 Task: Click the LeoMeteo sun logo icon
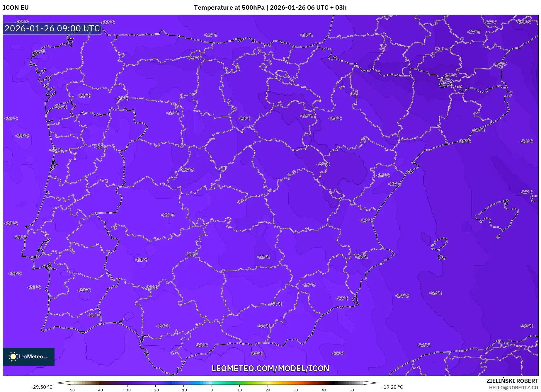[x=13, y=356]
